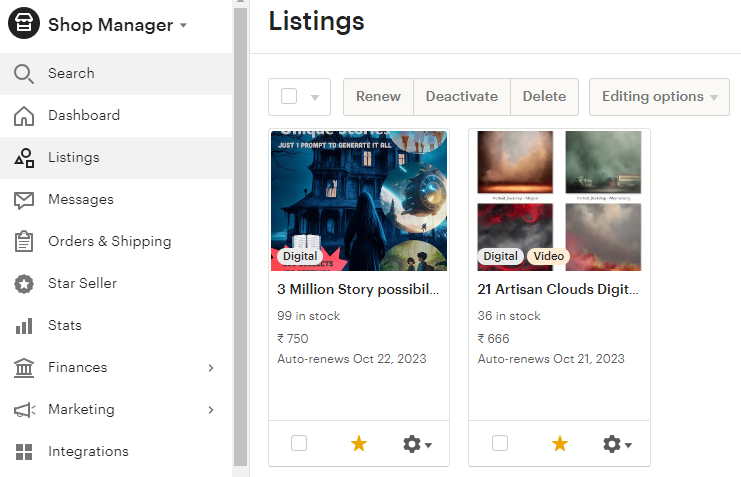The height and width of the screenshot is (477, 741).
Task: Click the Messages envelope icon
Action: coord(24,200)
